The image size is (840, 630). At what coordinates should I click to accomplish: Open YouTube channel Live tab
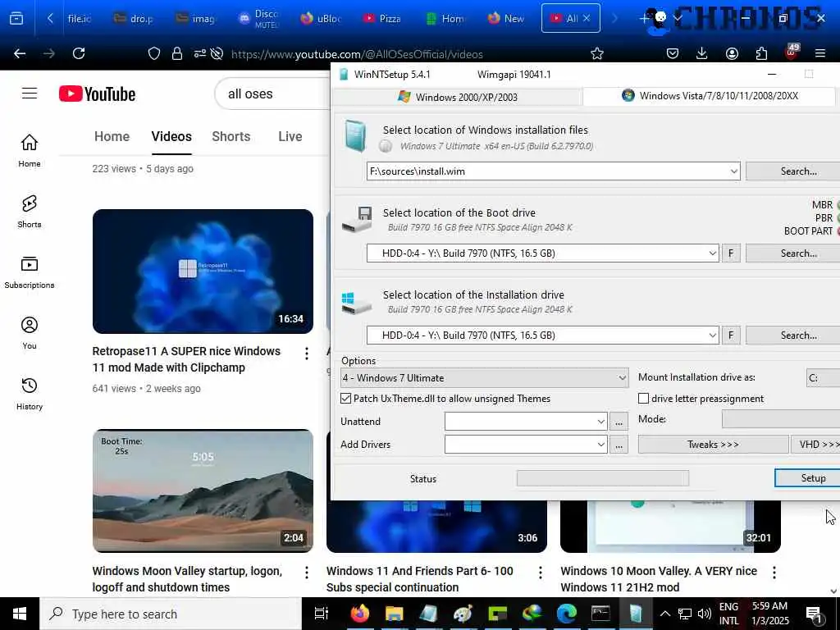click(x=290, y=137)
